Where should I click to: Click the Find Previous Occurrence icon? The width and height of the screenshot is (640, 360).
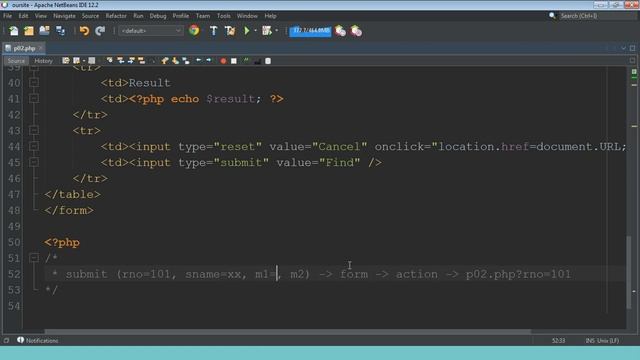pos(120,61)
